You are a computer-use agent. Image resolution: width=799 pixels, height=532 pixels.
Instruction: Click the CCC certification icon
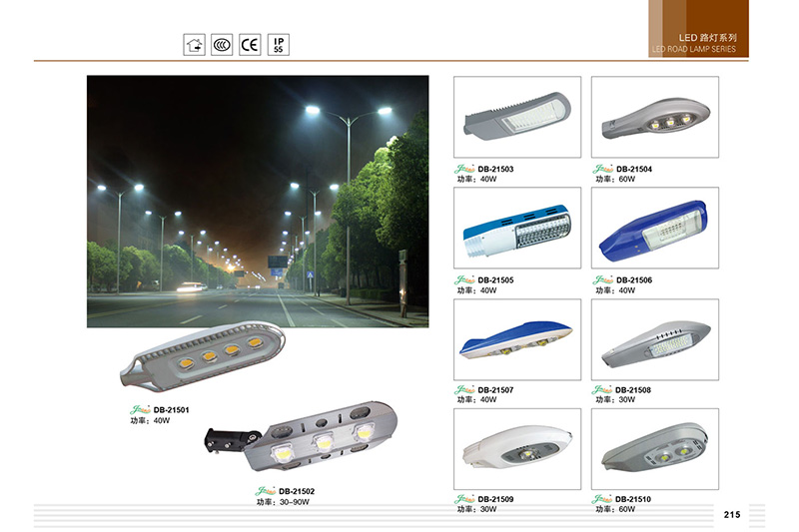222,45
